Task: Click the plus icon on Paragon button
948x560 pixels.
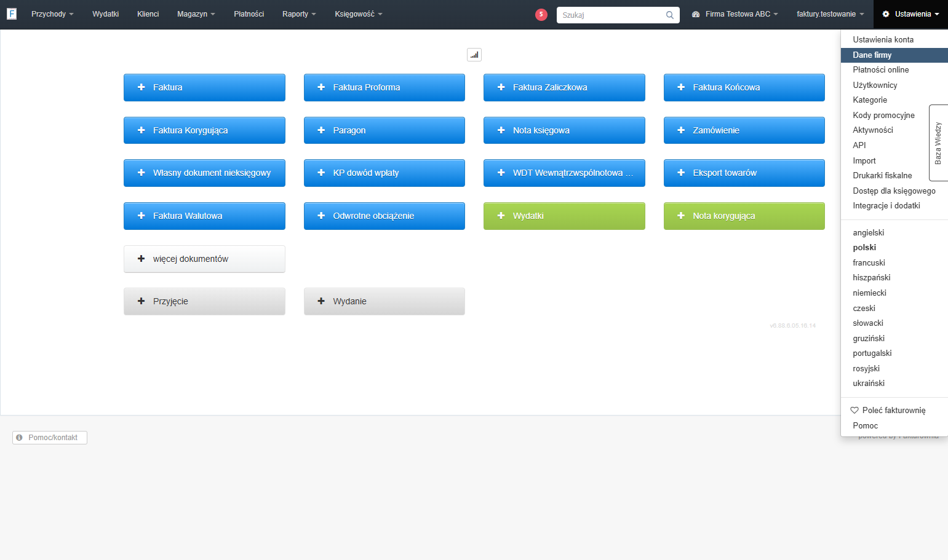Action: (x=321, y=130)
